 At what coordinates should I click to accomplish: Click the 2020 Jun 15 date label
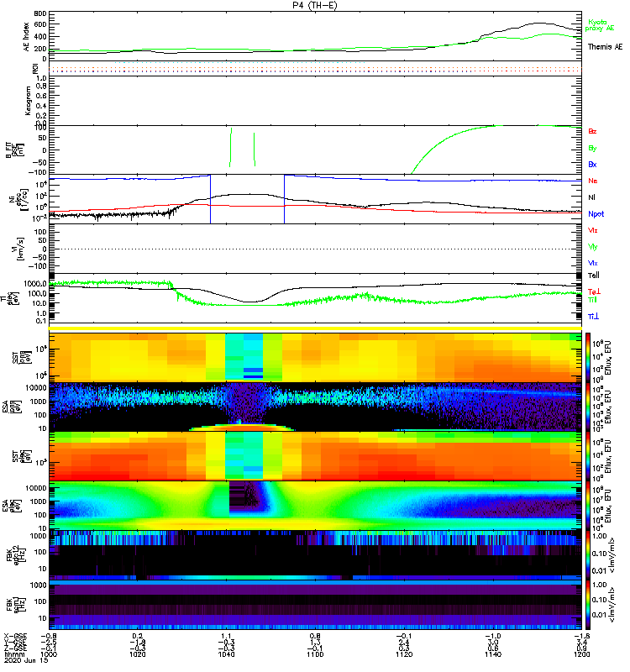pos(26,660)
